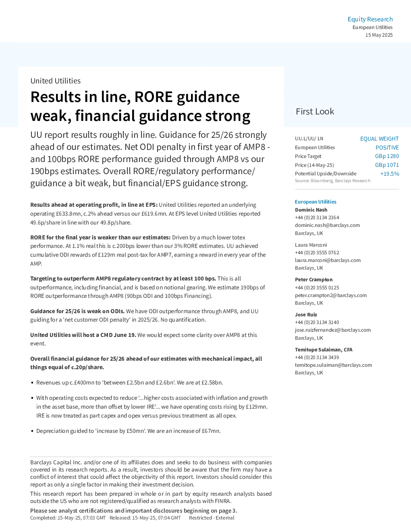411x532 pixels.
Task: Click Temitope Sulaiman, CFA analyst name
Action: pyautogui.click(x=324, y=350)
